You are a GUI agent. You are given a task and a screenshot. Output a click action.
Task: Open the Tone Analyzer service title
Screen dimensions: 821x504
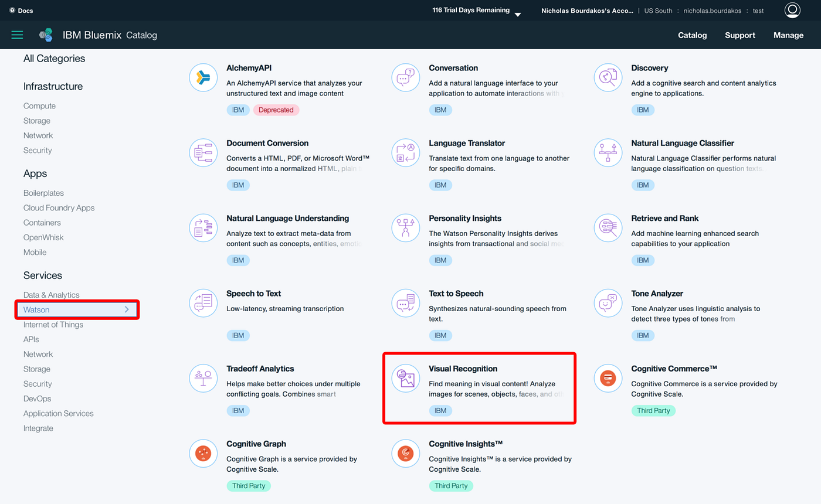pyautogui.click(x=657, y=294)
